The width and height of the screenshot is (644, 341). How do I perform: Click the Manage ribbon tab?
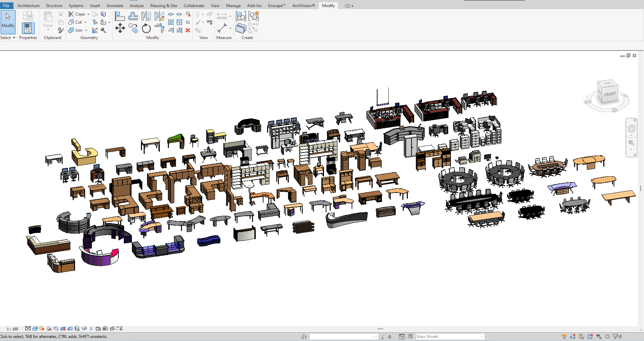click(x=233, y=6)
